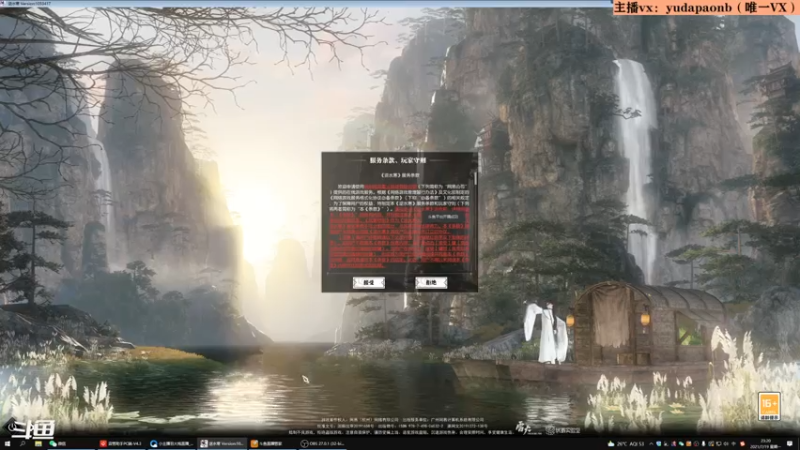
Task: Switch to the blue browser taskbar item
Action: coord(171,444)
